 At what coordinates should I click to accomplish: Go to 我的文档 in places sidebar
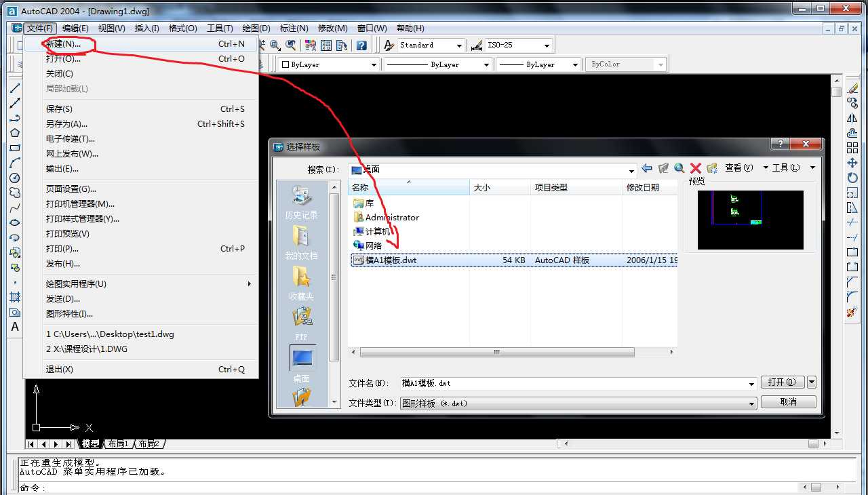tap(302, 242)
